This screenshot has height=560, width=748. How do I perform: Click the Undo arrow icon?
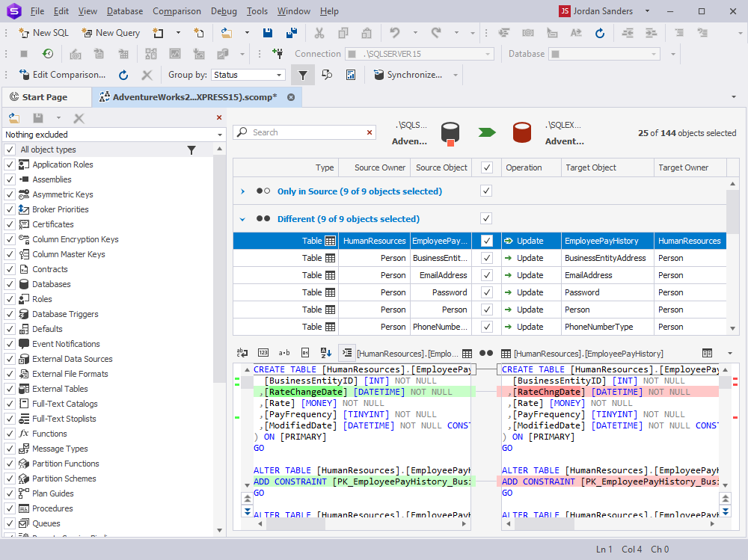click(394, 33)
